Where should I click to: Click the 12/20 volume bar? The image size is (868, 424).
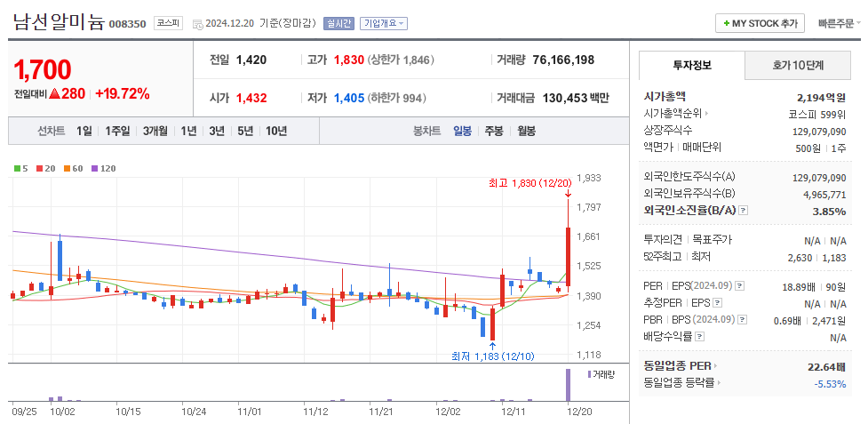pos(568,385)
